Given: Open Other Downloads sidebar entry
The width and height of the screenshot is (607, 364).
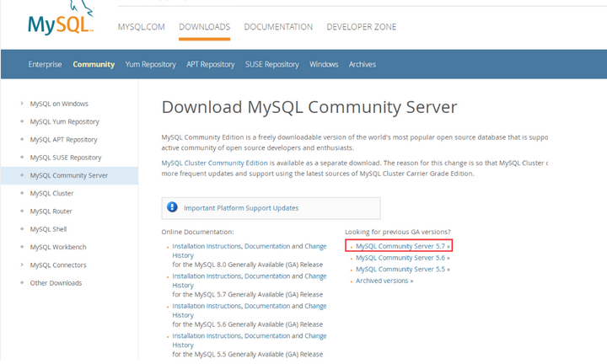Looking at the screenshot, I should (x=56, y=283).
